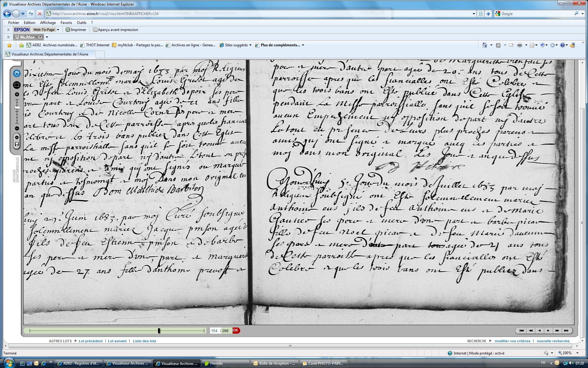Expand the address bar URL dropdown
This screenshot has width=588, height=368.
pyautogui.click(x=473, y=13)
